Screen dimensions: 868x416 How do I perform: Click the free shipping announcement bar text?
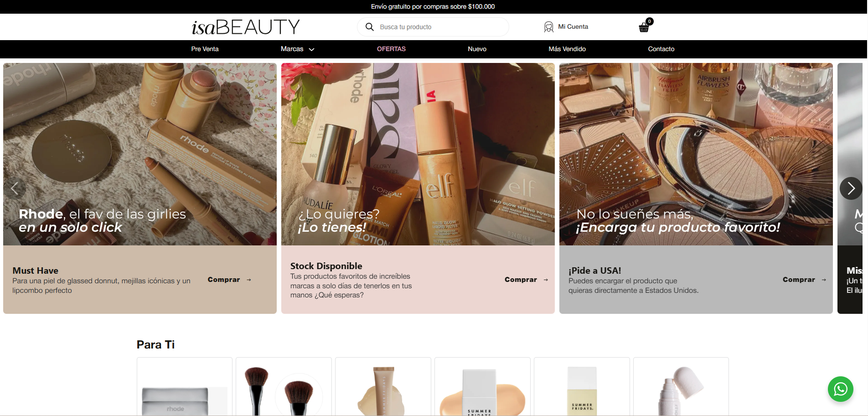[x=433, y=6]
